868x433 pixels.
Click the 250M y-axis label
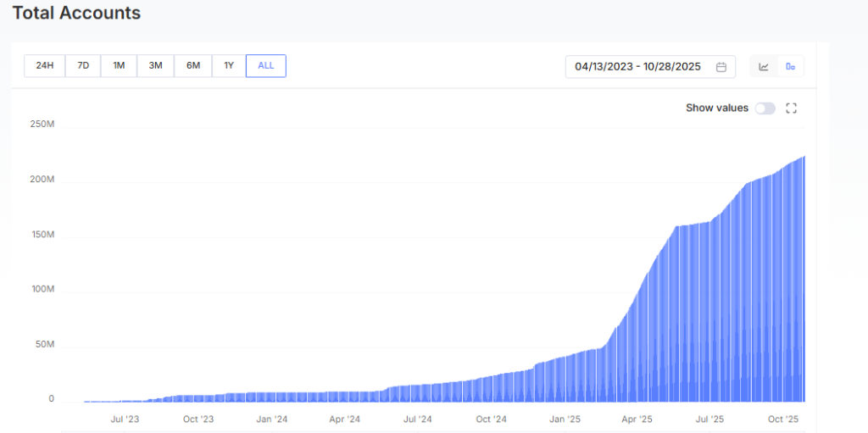tap(40, 125)
